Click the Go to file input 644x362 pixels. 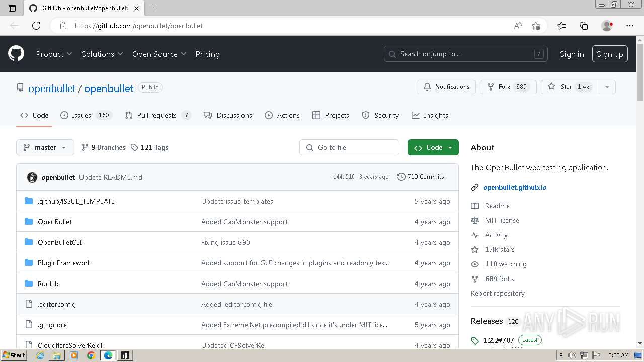pyautogui.click(x=349, y=147)
